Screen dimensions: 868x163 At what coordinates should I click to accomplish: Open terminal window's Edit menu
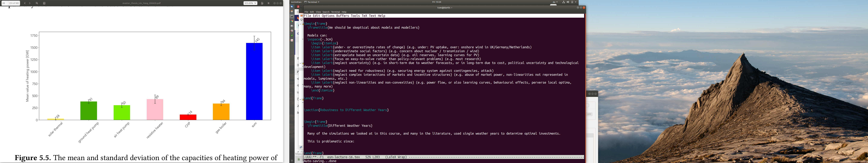(312, 12)
